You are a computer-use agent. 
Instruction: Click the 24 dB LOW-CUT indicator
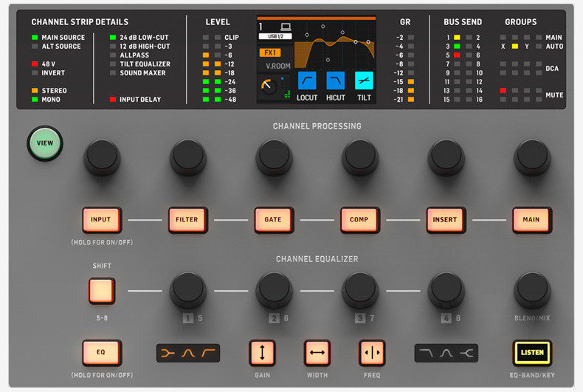click(113, 37)
